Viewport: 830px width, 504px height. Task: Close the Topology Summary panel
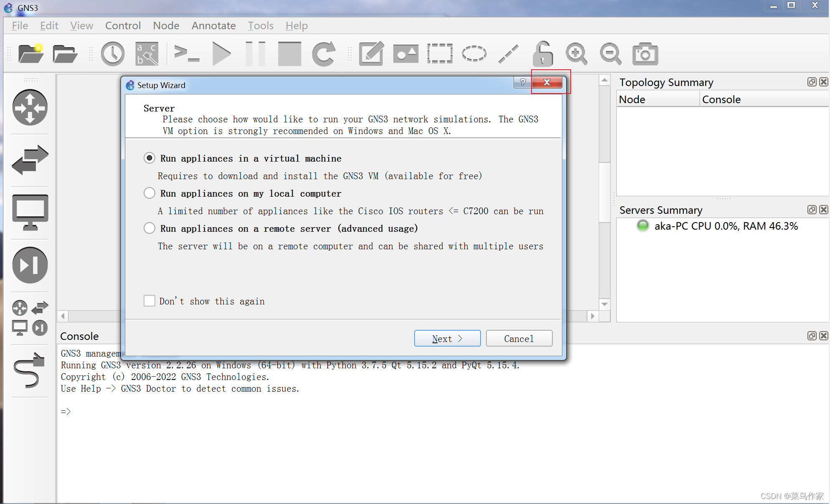(x=823, y=82)
